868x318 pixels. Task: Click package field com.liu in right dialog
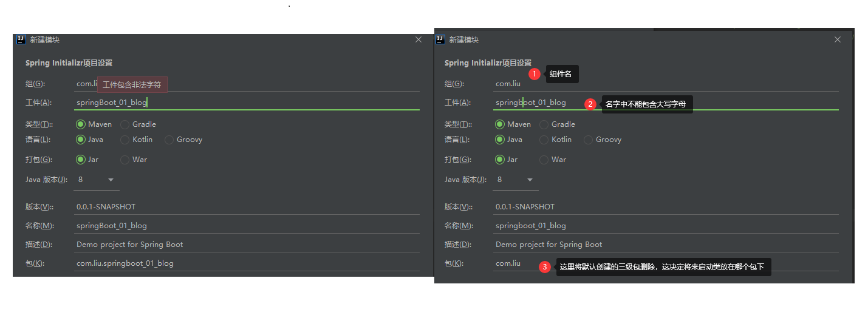(666, 263)
